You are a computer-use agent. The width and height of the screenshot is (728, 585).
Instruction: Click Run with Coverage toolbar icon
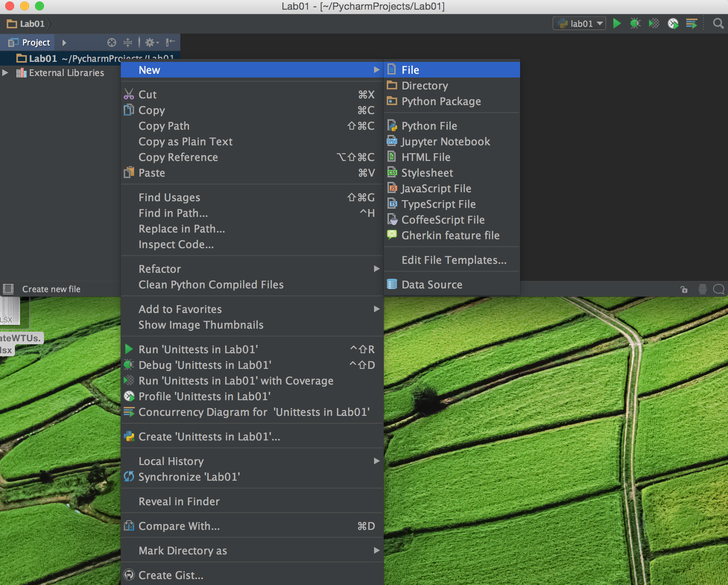pyautogui.click(x=654, y=23)
